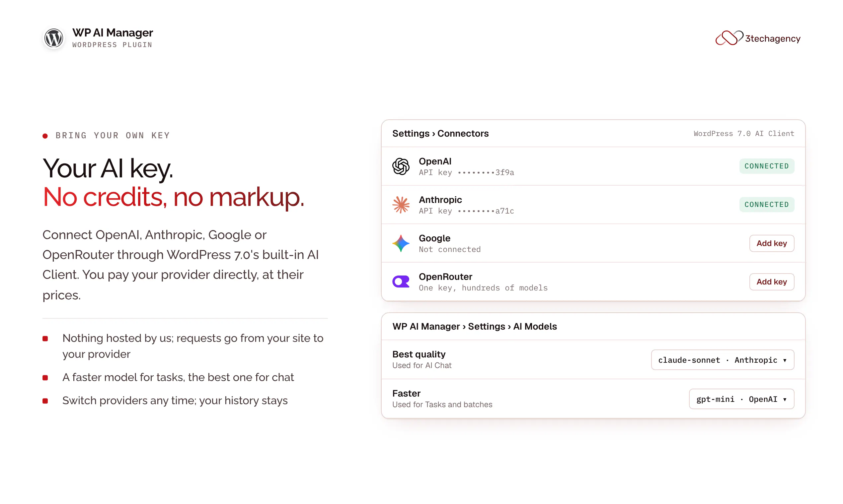843x504 pixels.
Task: Open the Best quality model dropdown
Action: point(722,360)
